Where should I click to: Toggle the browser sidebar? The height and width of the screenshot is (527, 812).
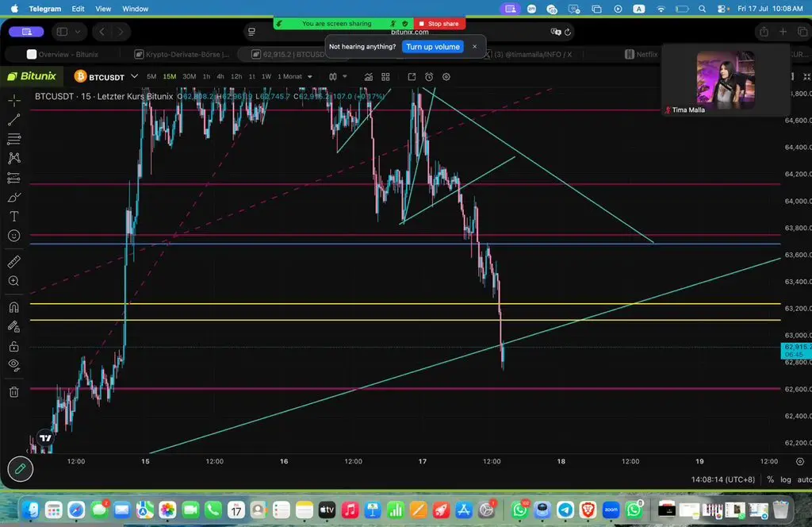[62, 32]
